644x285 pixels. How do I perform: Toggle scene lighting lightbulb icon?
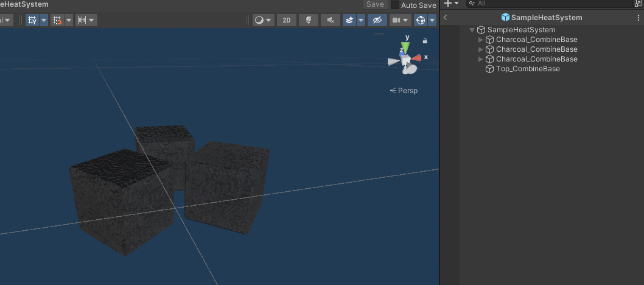[309, 20]
